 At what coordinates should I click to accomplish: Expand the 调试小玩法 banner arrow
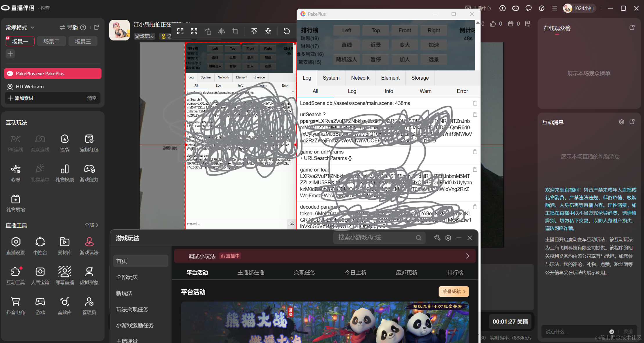coord(467,256)
